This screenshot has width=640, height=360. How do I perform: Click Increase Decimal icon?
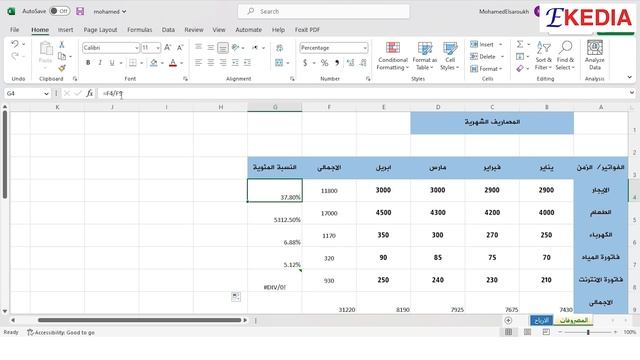point(350,63)
